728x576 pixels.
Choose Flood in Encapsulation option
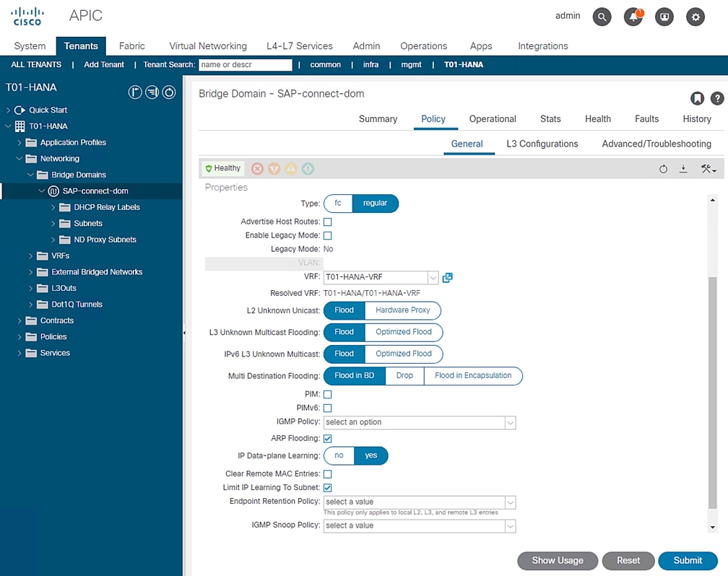click(x=472, y=375)
